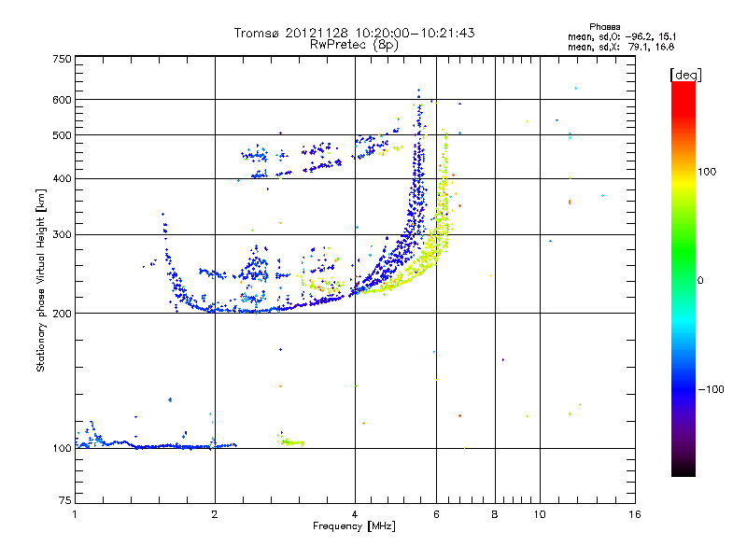Select the 'mean, sd,X: 79.1, 16.8' line

621,47
